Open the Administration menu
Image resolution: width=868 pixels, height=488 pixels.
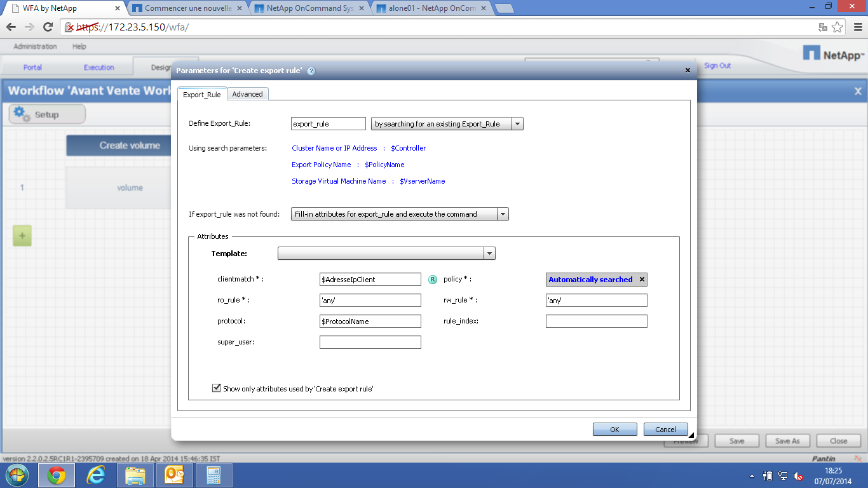tap(35, 46)
